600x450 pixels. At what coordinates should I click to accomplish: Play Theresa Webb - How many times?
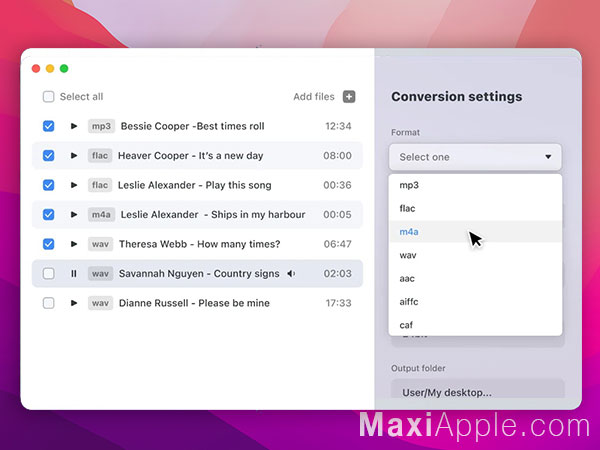click(x=74, y=244)
